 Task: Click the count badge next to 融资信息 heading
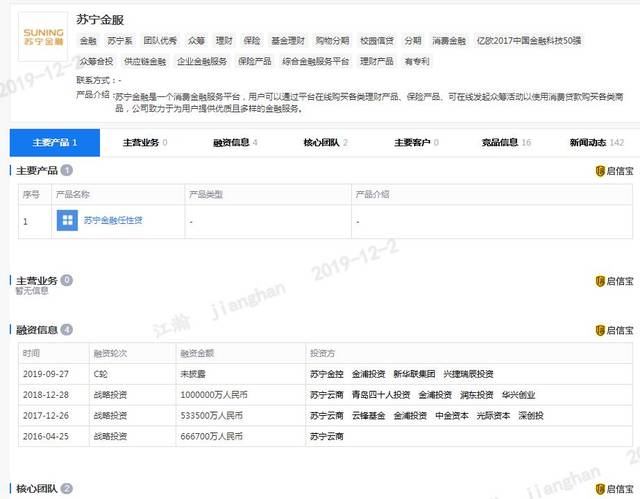(67, 329)
